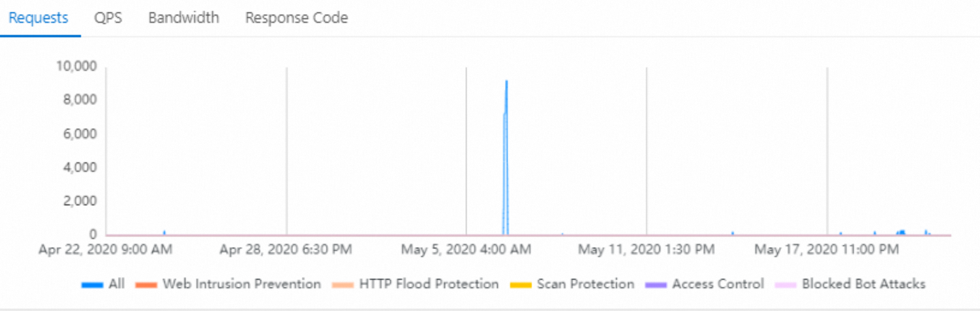This screenshot has width=980, height=311.
Task: Switch to the Bandwidth tab
Action: click(184, 18)
